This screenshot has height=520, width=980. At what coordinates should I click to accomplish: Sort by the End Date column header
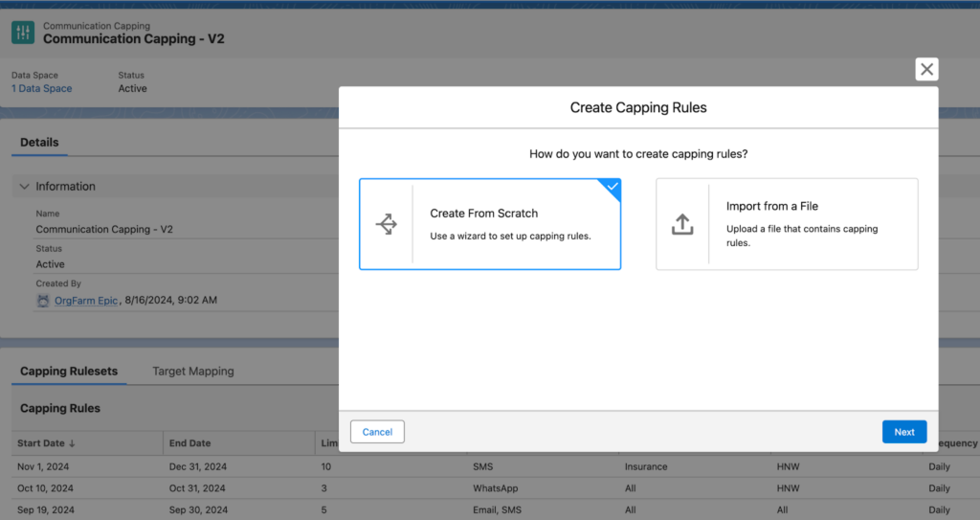(190, 443)
